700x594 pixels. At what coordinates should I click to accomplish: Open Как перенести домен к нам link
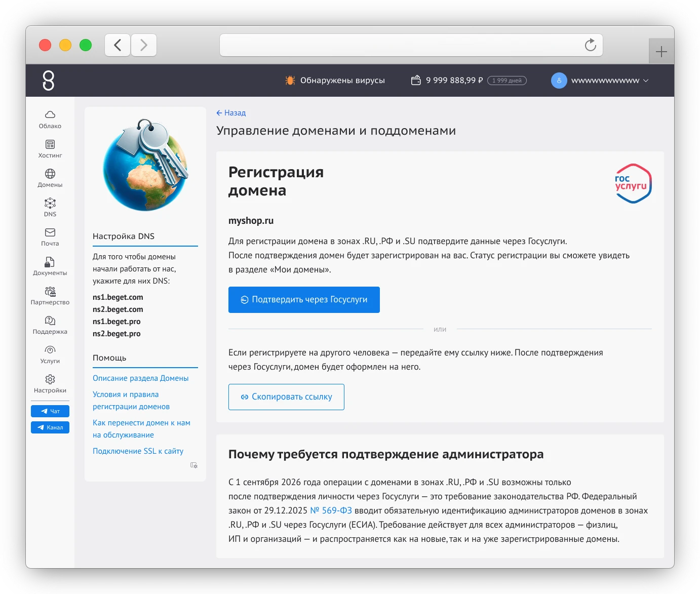click(141, 429)
